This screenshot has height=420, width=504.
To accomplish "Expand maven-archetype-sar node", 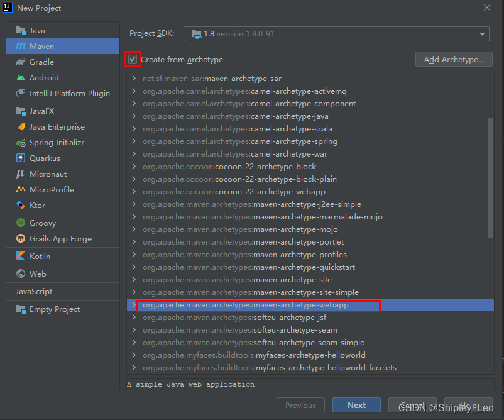I will (x=134, y=79).
